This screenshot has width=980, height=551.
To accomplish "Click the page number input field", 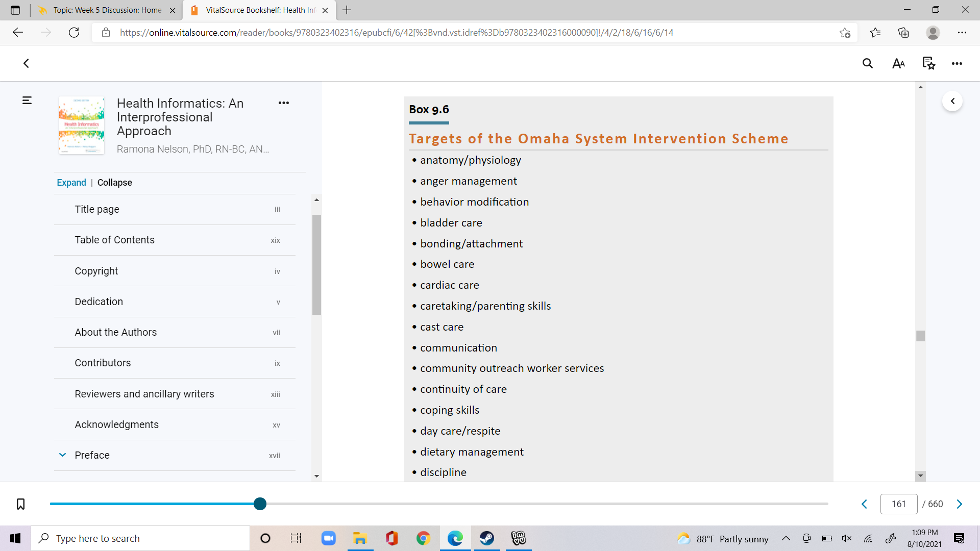I will coord(899,504).
